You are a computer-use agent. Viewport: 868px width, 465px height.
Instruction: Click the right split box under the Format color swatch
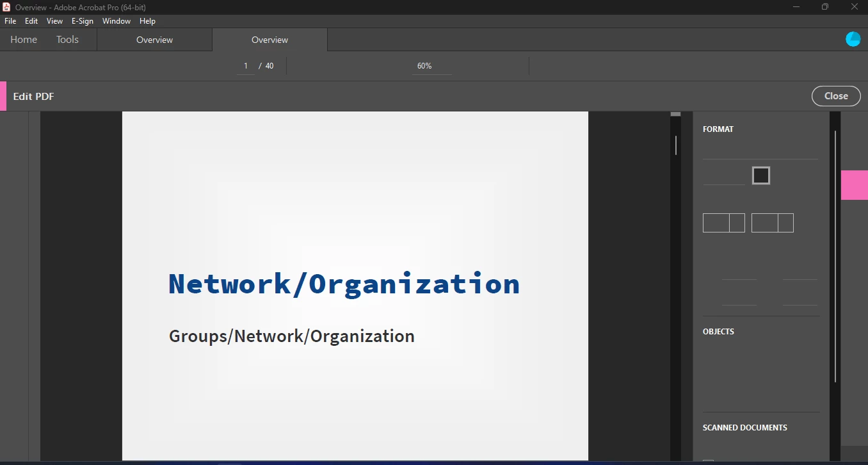click(x=773, y=223)
